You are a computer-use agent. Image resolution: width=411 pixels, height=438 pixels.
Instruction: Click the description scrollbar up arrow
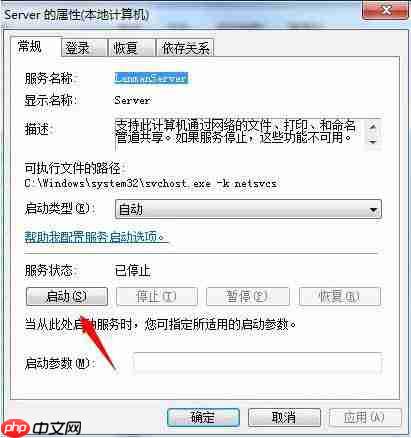[373, 127]
